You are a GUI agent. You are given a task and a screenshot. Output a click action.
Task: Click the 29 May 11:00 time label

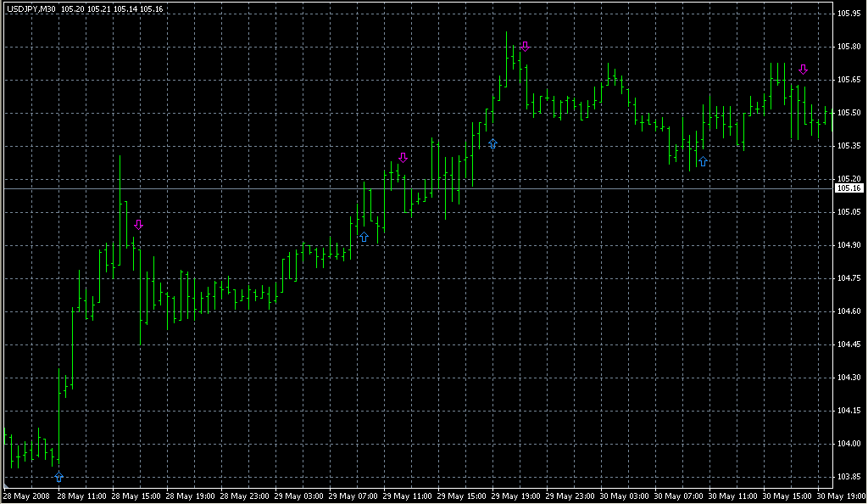click(x=407, y=496)
